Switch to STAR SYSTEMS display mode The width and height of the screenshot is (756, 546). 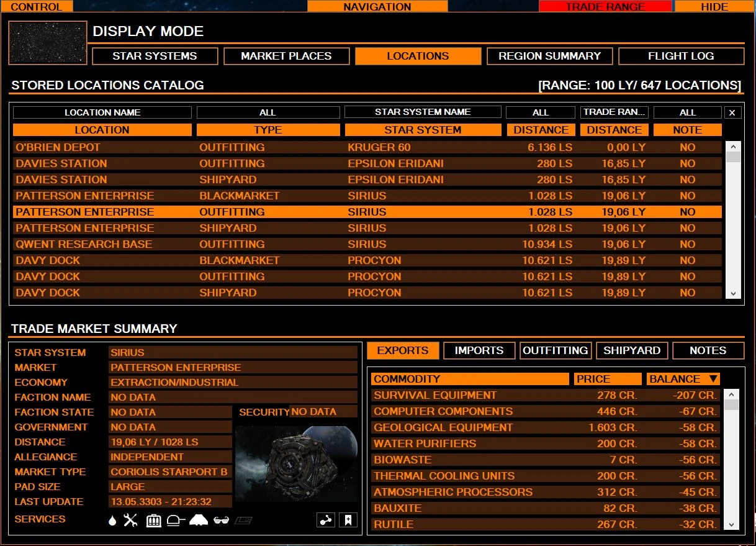tap(155, 56)
